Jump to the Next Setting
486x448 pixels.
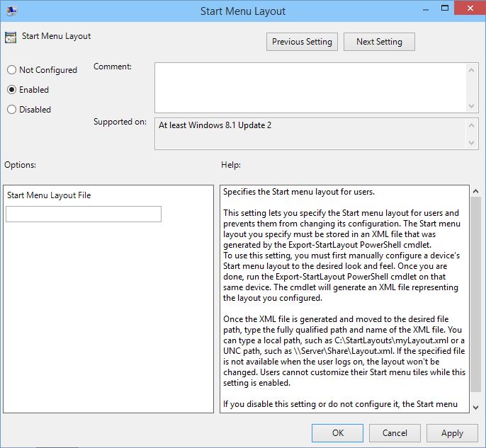point(379,42)
